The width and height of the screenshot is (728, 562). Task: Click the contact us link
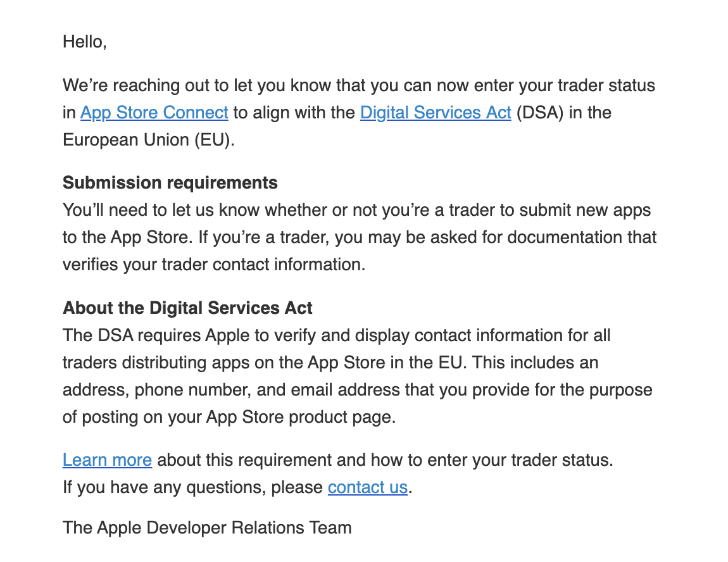(367, 487)
